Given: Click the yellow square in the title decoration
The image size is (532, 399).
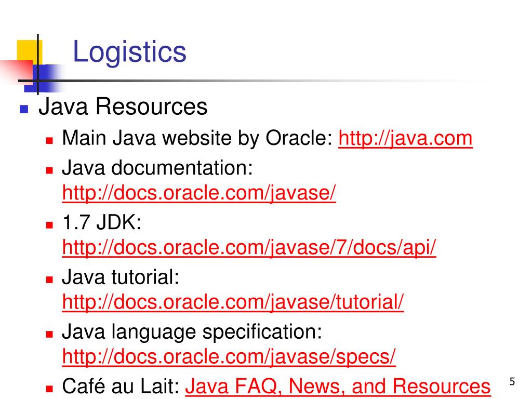Looking at the screenshot, I should pyautogui.click(x=29, y=51).
